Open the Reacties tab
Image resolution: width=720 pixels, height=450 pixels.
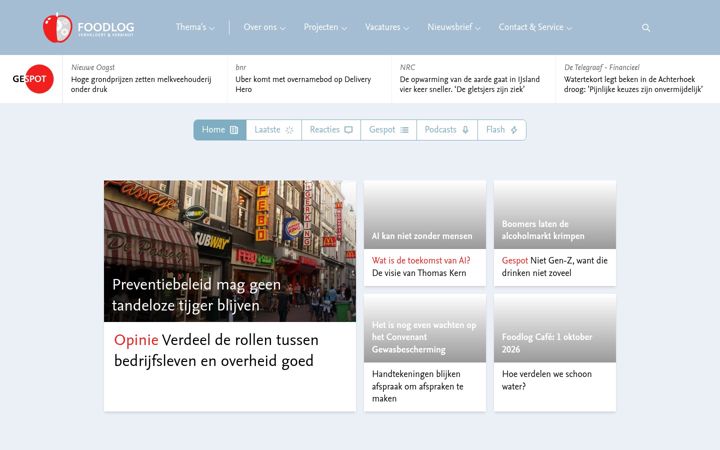[331, 130]
